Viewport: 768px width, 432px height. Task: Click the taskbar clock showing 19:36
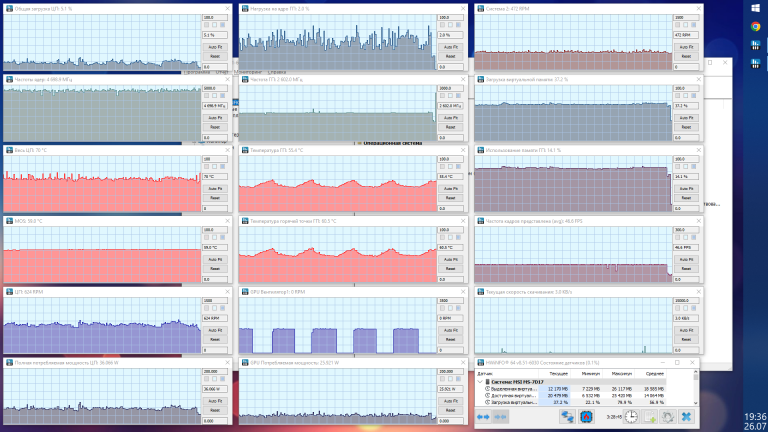tap(755, 417)
